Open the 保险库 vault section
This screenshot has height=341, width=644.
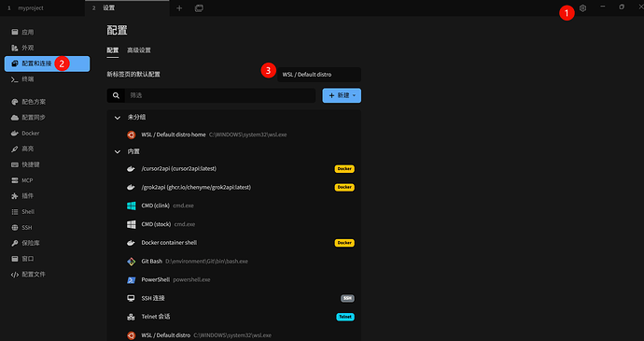pyautogui.click(x=48, y=243)
